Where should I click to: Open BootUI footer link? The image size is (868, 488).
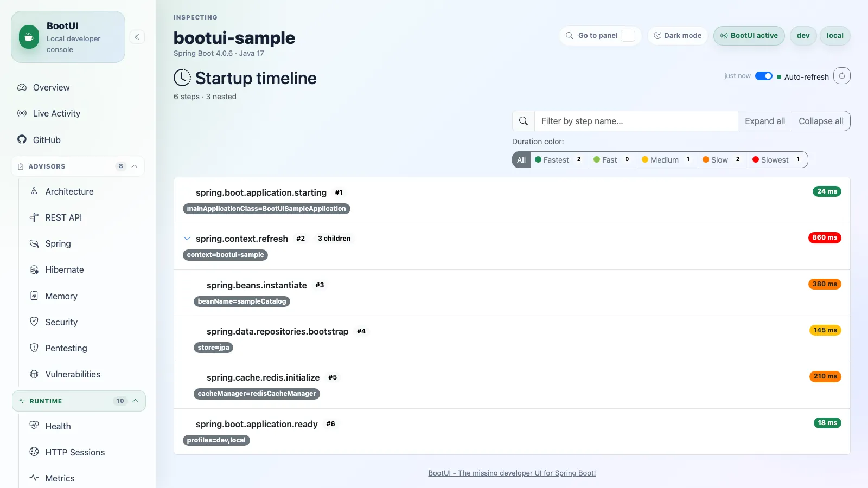512,473
